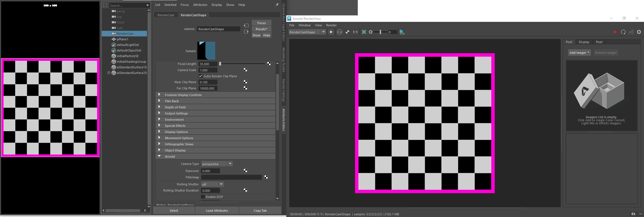Open Arnold RenderView settings gear
644x217 pixels.
tap(639, 32)
